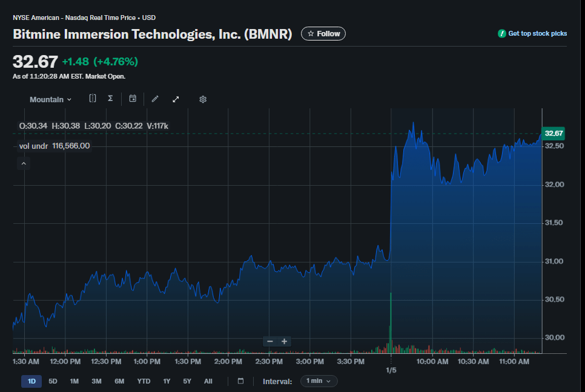Click the star Follow button
585x392 pixels.
click(x=323, y=34)
